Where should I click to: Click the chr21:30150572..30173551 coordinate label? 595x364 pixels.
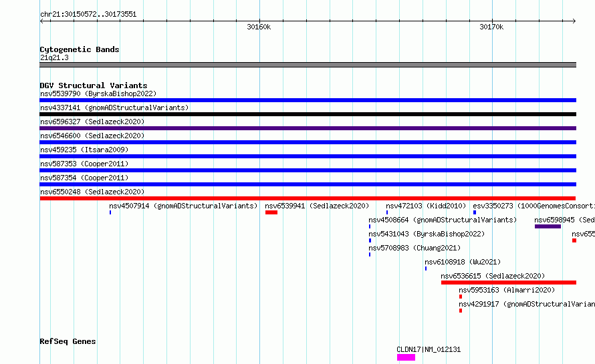(88, 14)
